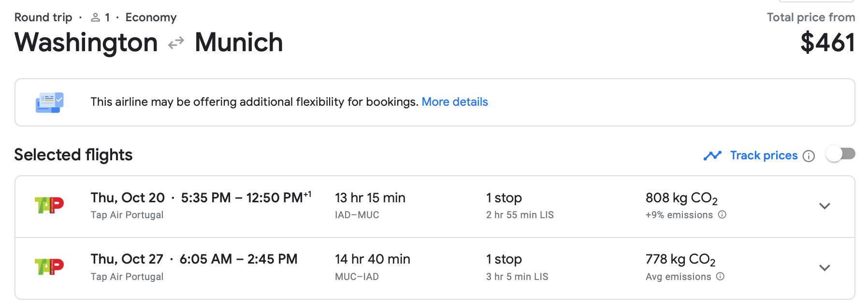Screen dimensions: 868x308
Task: Click the Washington origin heading
Action: click(86, 42)
